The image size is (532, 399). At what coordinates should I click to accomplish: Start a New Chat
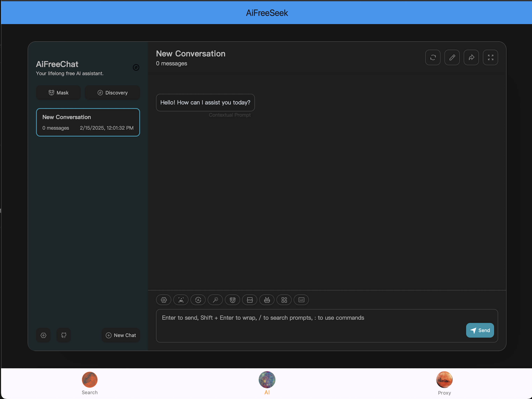point(121,335)
